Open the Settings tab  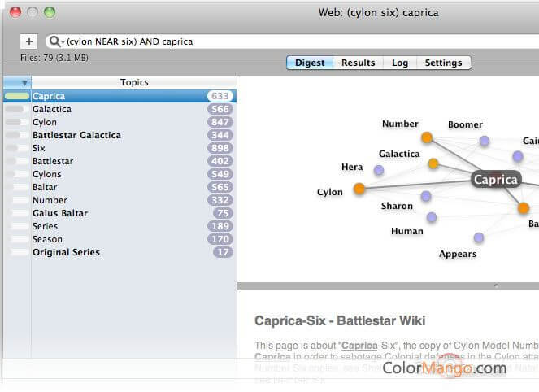point(443,63)
